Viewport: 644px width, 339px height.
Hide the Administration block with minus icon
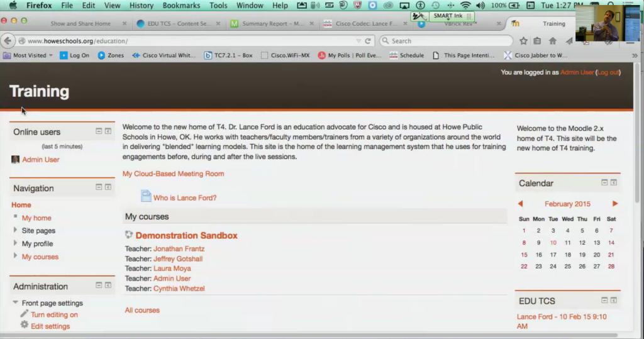click(99, 286)
